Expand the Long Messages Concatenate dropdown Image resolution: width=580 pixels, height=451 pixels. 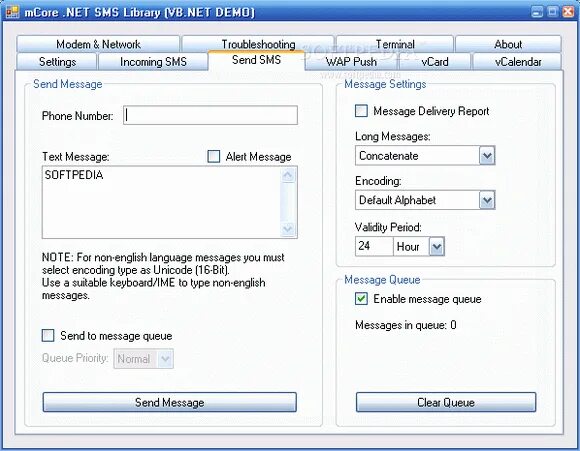tap(487, 156)
